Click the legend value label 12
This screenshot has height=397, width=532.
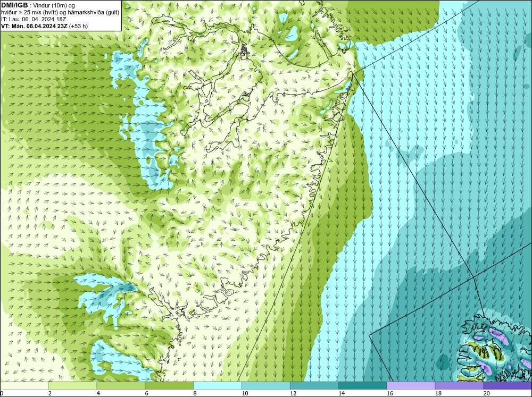293,393
